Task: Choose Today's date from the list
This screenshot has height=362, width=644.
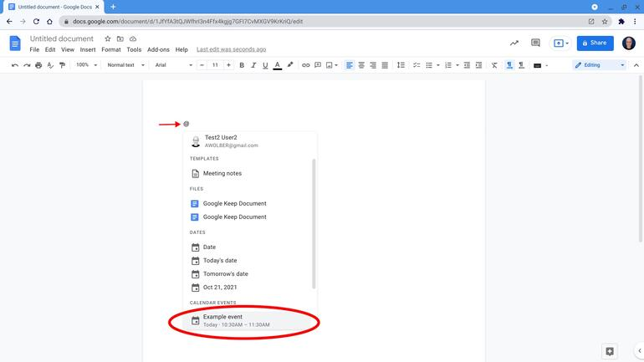Action: (x=248, y=260)
